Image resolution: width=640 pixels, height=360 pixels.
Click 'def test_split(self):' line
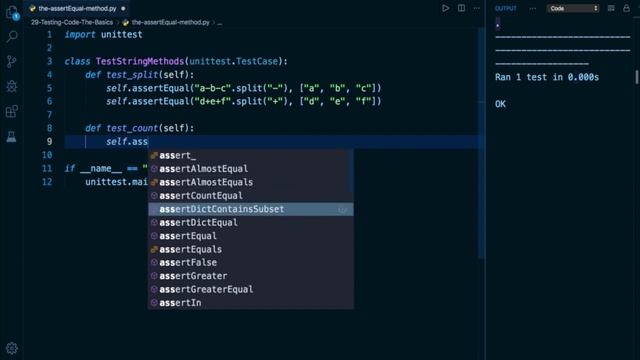140,75
